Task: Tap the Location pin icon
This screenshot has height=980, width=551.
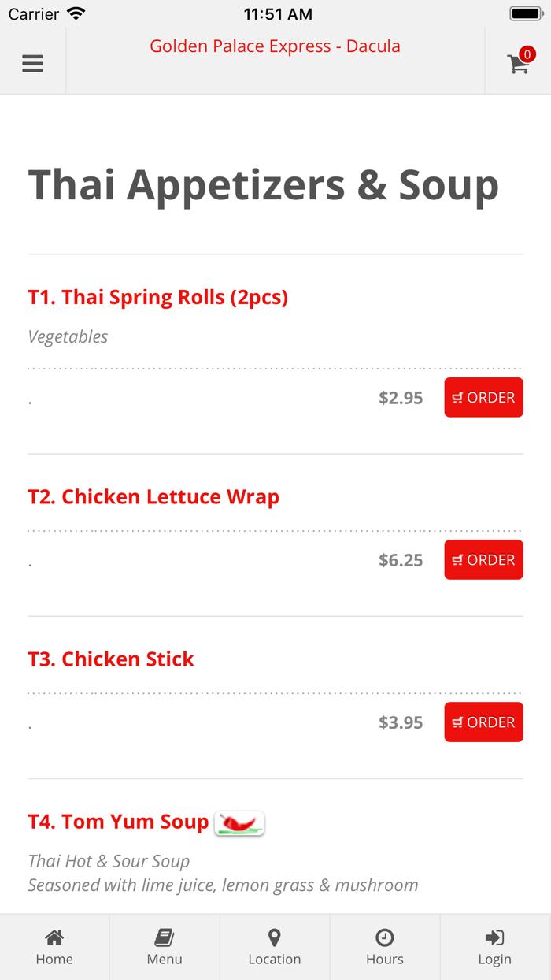Action: (275, 937)
